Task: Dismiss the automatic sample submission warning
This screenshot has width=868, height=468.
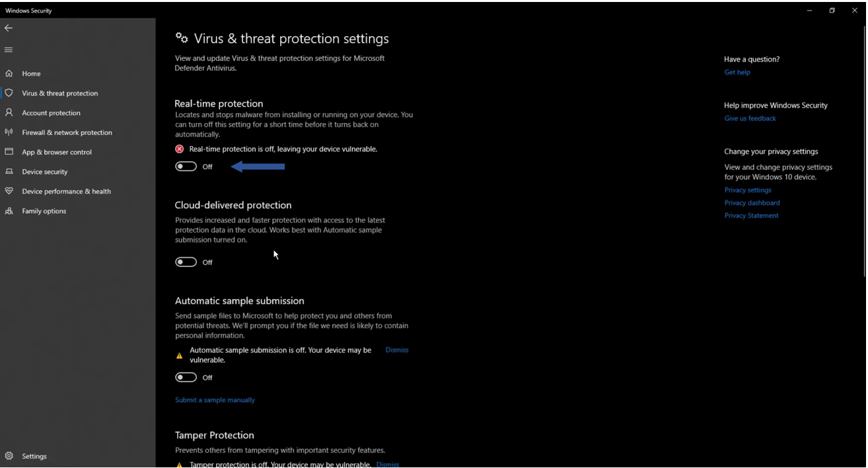Action: 397,350
